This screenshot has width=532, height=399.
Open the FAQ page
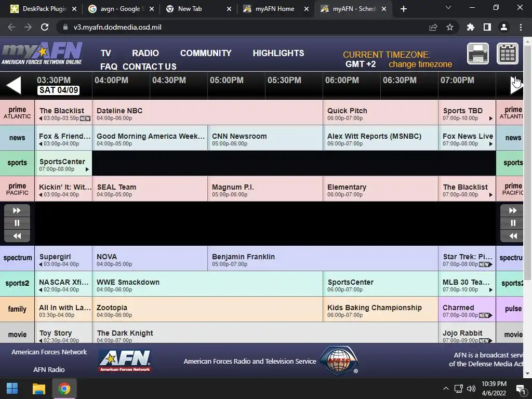pyautogui.click(x=109, y=66)
